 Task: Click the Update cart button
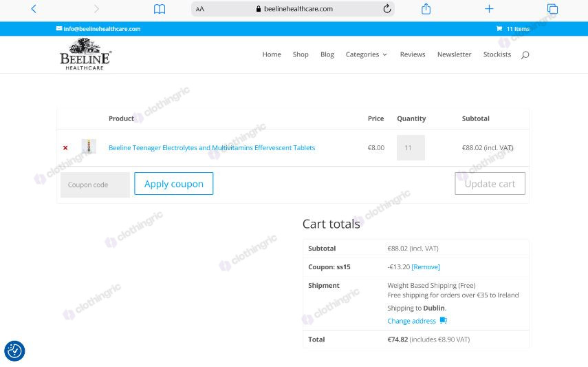click(x=490, y=184)
